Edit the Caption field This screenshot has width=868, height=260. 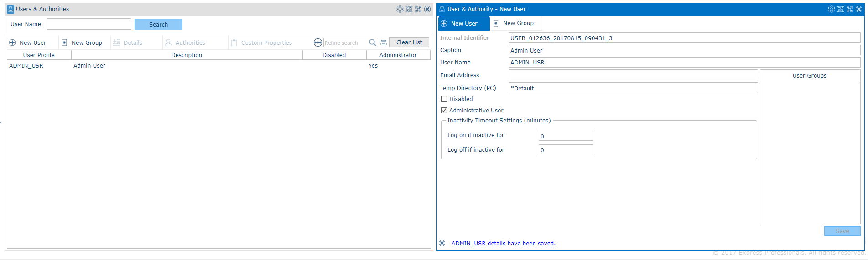[x=684, y=50]
